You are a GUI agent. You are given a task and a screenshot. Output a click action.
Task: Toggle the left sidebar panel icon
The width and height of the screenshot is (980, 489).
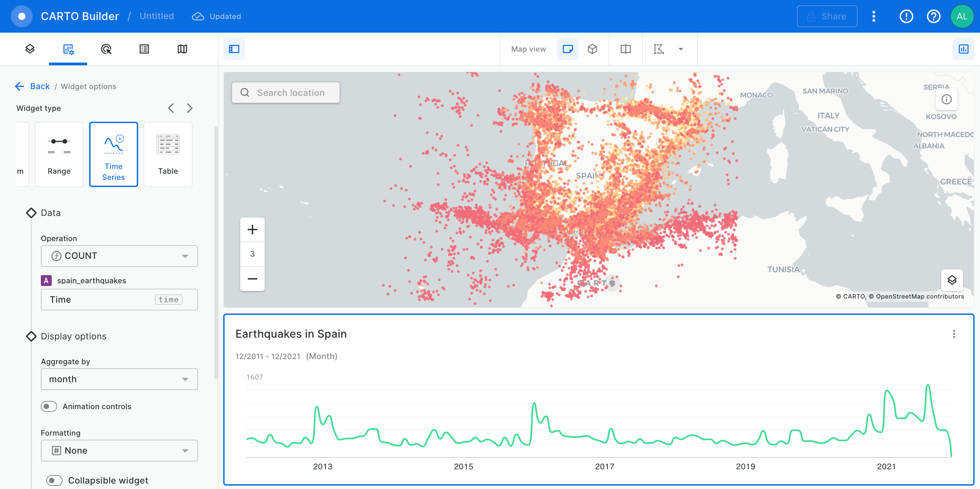[x=234, y=49]
